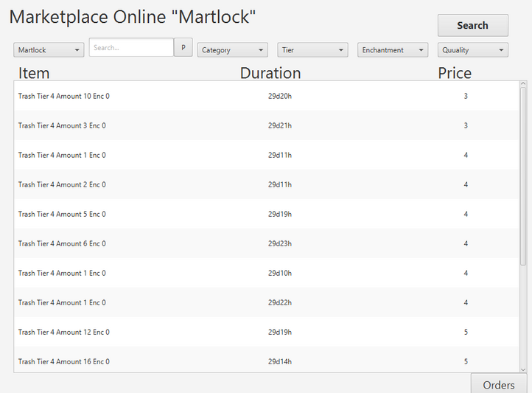Image resolution: width=532 pixels, height=393 pixels.
Task: Click the scroll up arrow of list
Action: pyautogui.click(x=523, y=84)
